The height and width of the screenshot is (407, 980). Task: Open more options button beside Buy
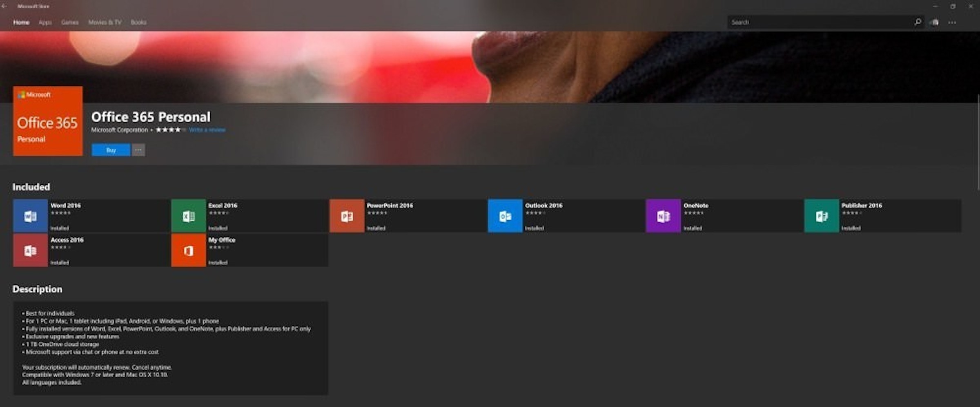pyautogui.click(x=138, y=150)
